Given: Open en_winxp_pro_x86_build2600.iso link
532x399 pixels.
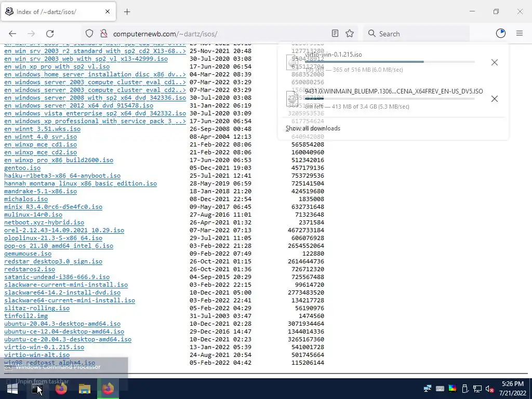Looking at the screenshot, I should 59,160.
